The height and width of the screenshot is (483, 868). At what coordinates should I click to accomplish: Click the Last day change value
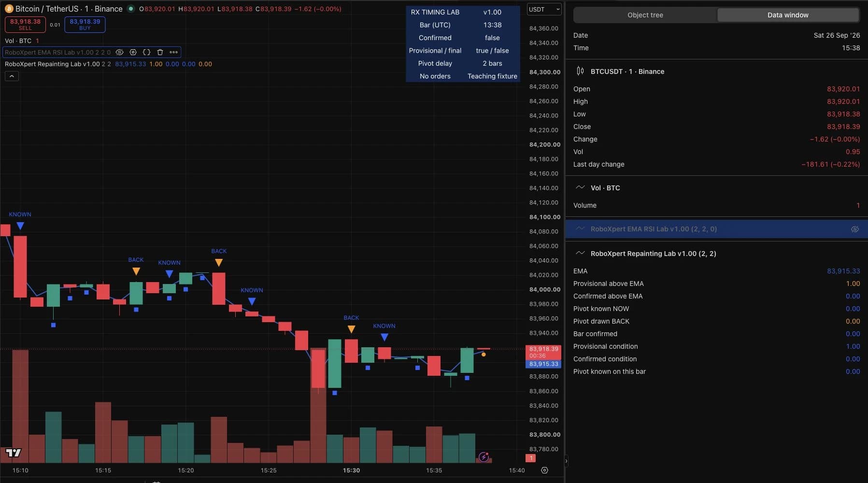(830, 164)
